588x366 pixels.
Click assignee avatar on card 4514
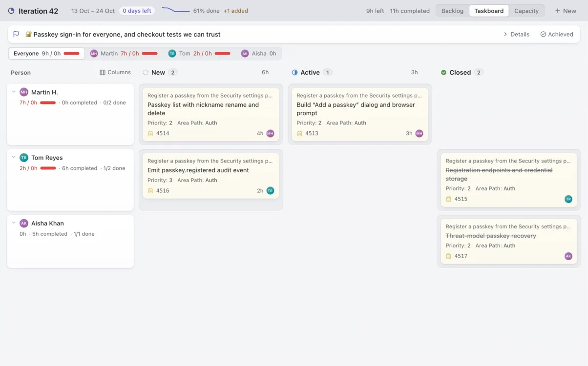[x=270, y=133]
